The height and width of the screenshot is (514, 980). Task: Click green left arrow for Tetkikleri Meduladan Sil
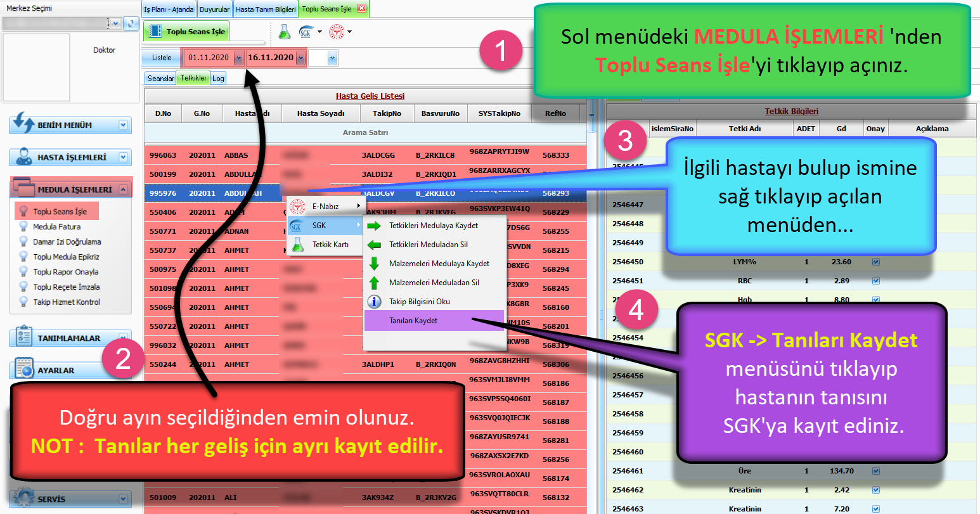pyautogui.click(x=374, y=245)
